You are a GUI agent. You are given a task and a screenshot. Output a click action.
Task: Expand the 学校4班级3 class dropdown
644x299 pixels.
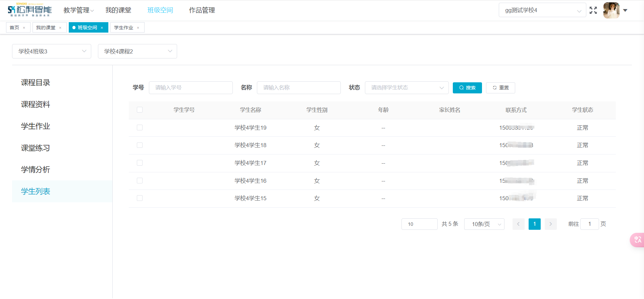pyautogui.click(x=52, y=51)
